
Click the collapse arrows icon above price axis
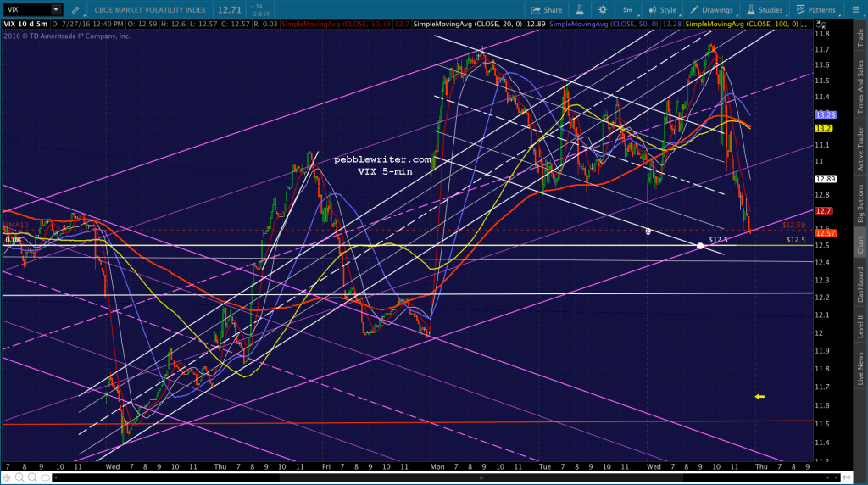coord(821,25)
